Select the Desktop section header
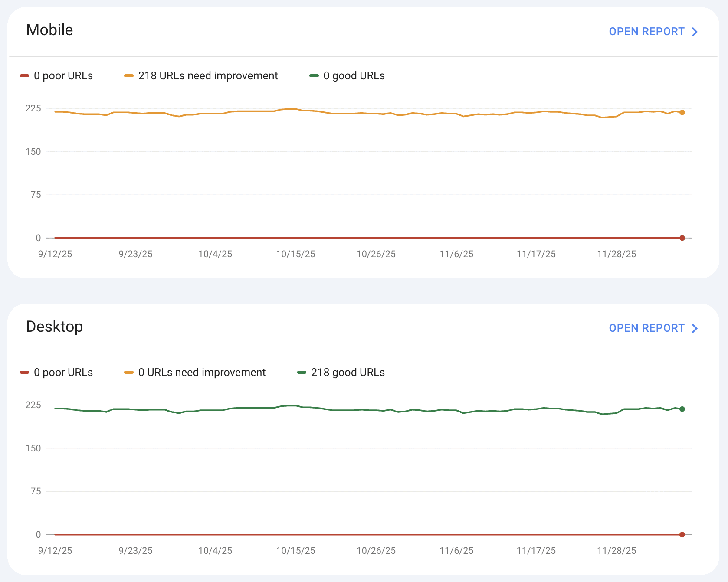728x582 pixels. point(55,326)
